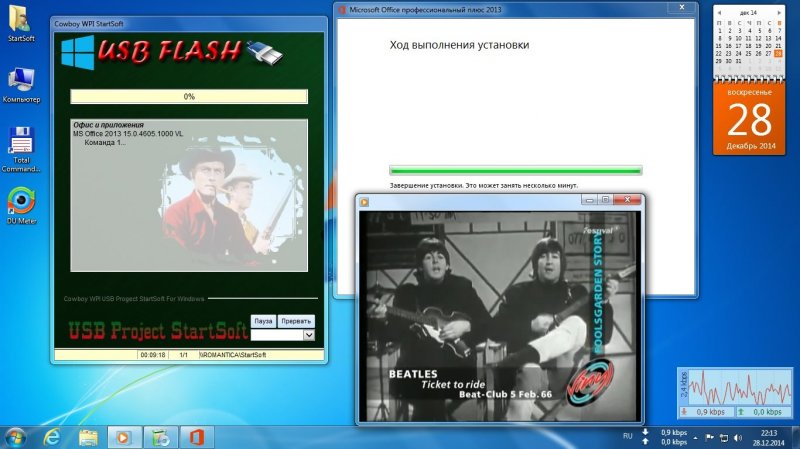Screen dimensions: 800x449
Task: Select the Компьютер desktop icon
Action: [x=21, y=85]
